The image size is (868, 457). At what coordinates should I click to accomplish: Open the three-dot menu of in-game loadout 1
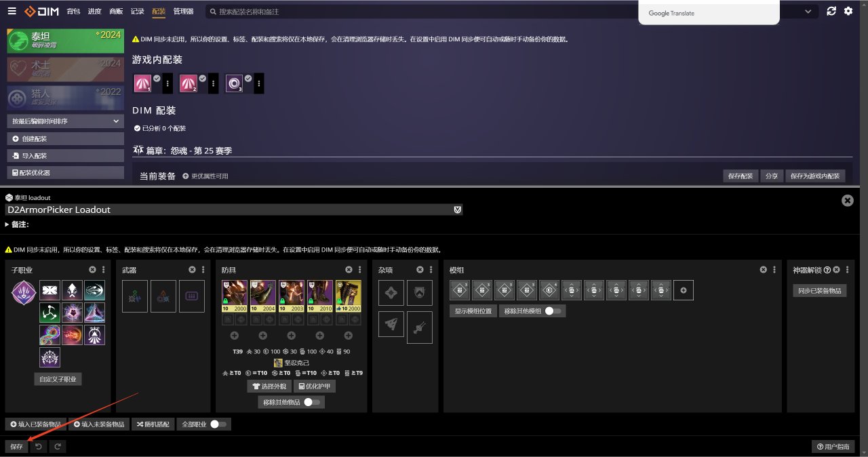click(x=167, y=83)
